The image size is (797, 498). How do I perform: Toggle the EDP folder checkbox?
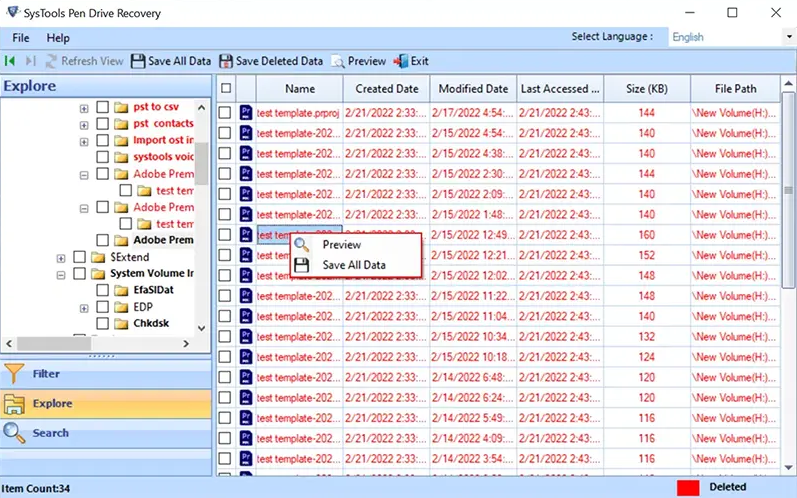click(102, 307)
